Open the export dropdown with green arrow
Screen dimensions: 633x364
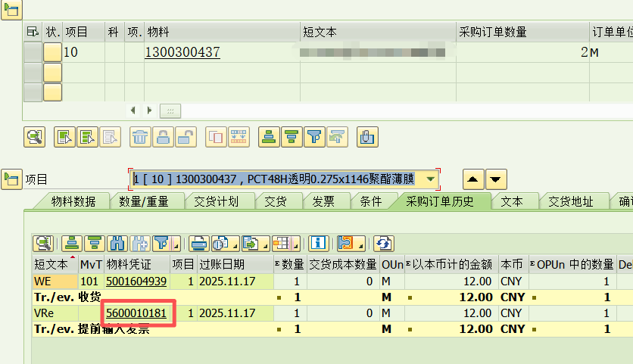[x=255, y=244]
